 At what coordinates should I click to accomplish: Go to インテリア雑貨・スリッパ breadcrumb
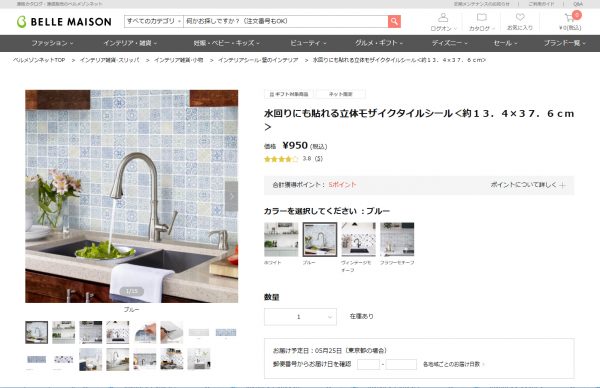[x=109, y=60]
